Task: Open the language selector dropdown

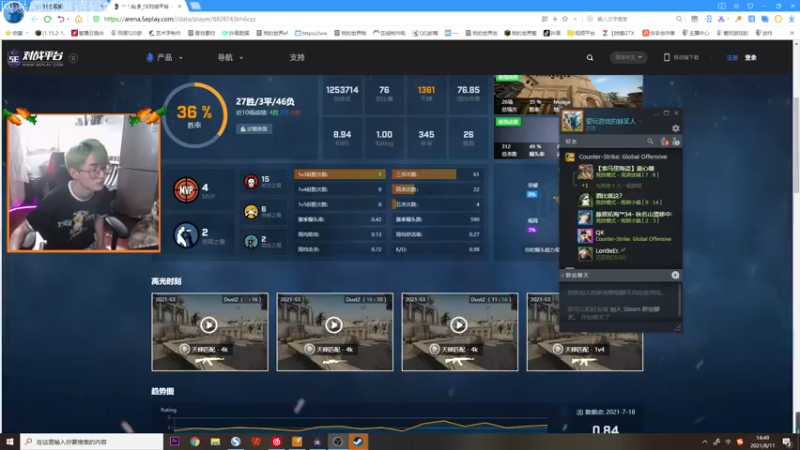Action: tap(629, 57)
